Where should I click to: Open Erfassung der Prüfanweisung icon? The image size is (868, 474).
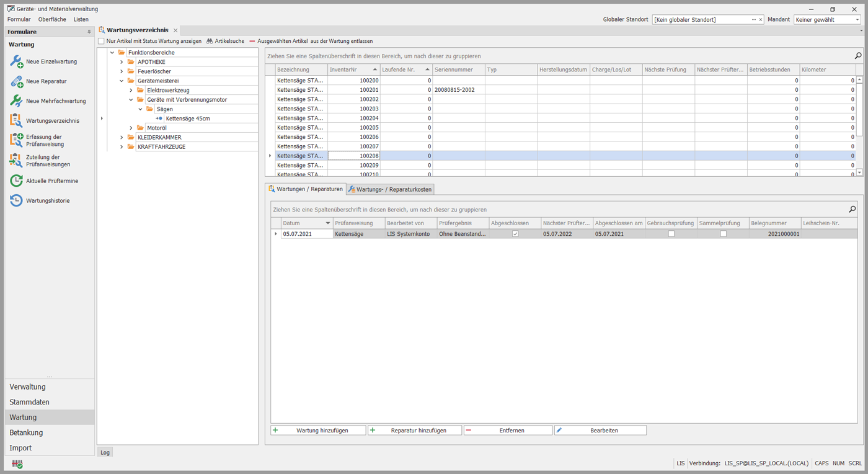point(16,140)
